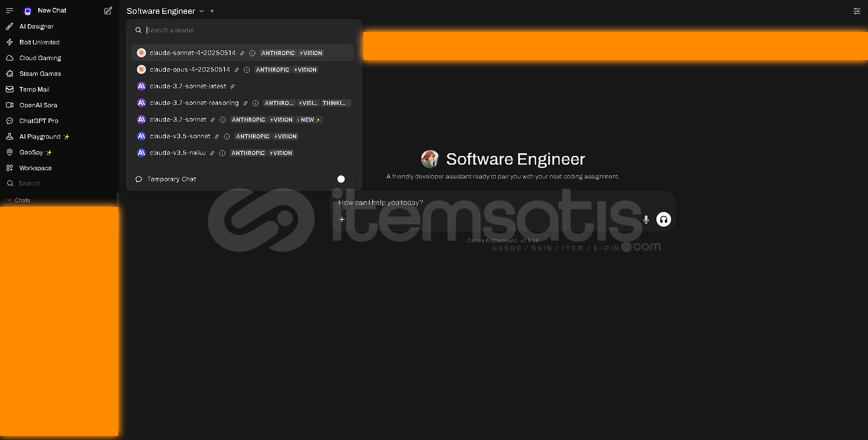Open the controls sliders icon at top right

point(856,11)
